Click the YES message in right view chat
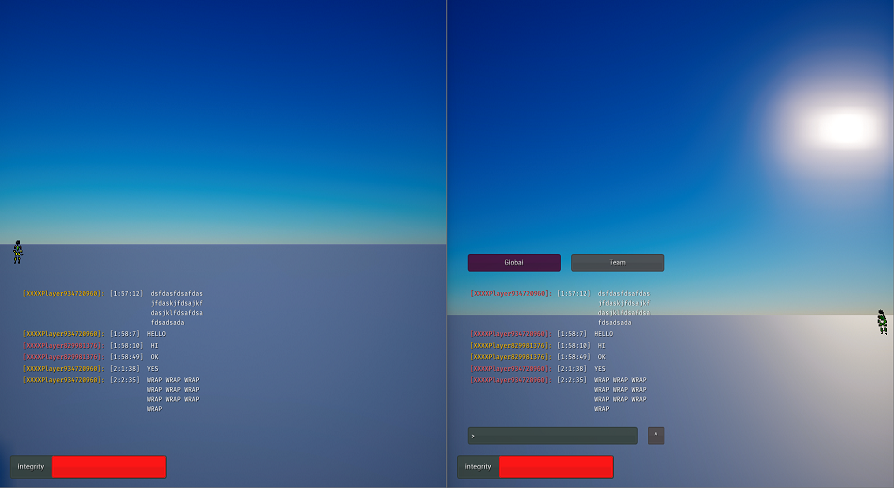This screenshot has height=488, width=894. (600, 369)
